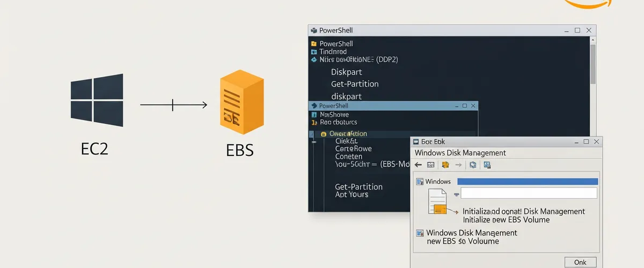Click the 'Initialize new EBS Volume' text
The width and height of the screenshot is (644, 268).
(506, 219)
